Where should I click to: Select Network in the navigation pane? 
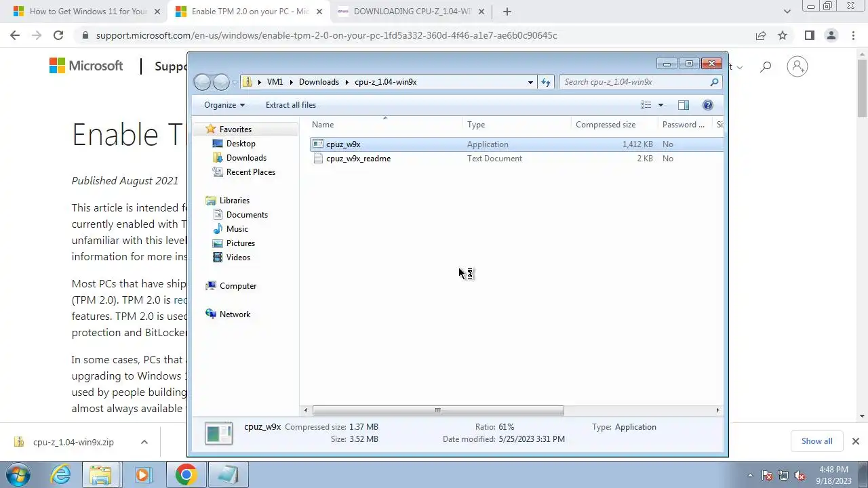click(x=235, y=314)
